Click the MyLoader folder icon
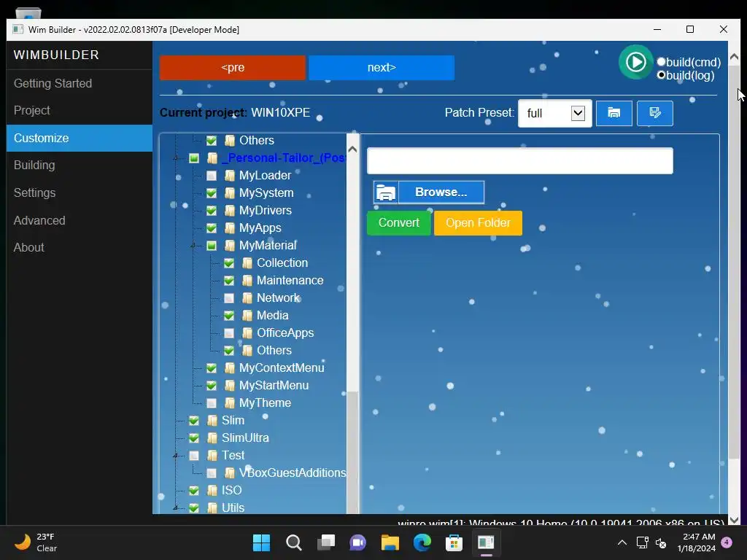Image resolution: width=747 pixels, height=560 pixels. click(x=230, y=176)
